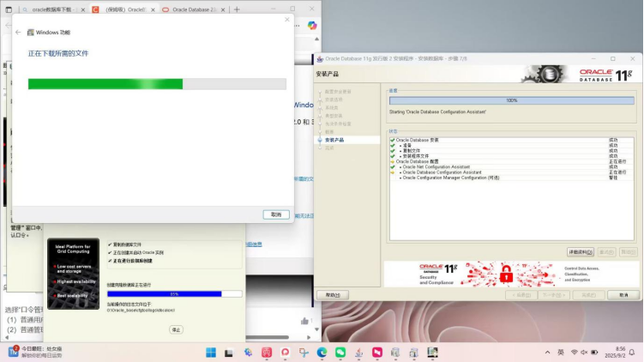Click 帮助(H) in the Oracle installer
Viewport: 644px width, 362px height.
tap(333, 295)
